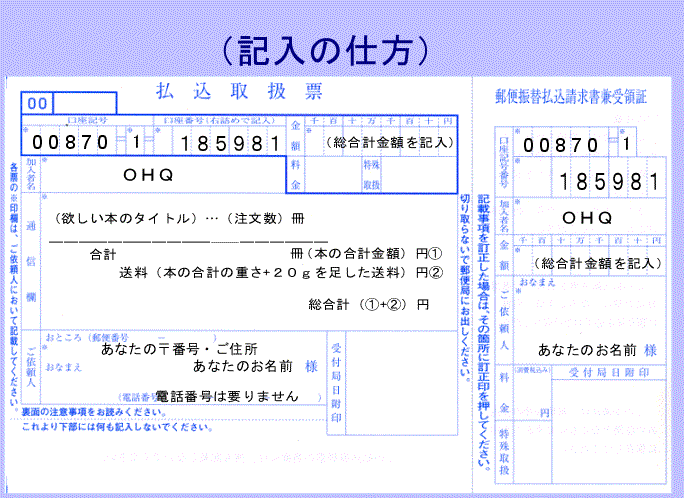Click (総合計金額を記入) in the 受領証 form
The image size is (684, 498).
[598, 263]
